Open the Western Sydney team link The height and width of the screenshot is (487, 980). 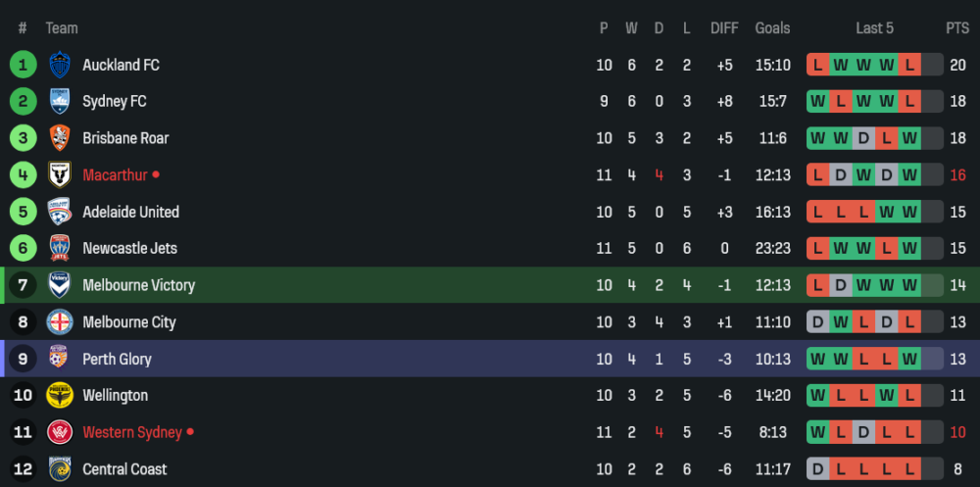[x=132, y=432]
